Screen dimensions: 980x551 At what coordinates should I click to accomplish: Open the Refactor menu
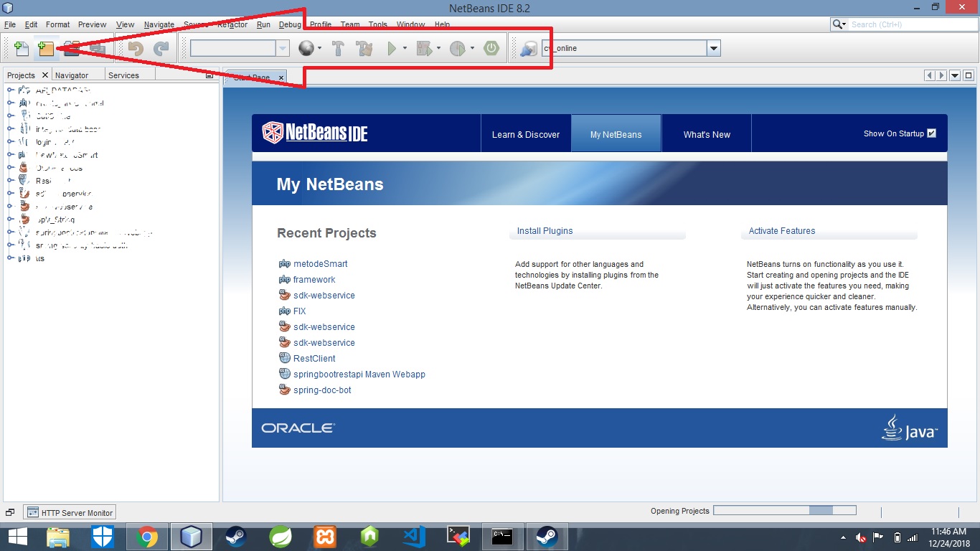tap(232, 24)
